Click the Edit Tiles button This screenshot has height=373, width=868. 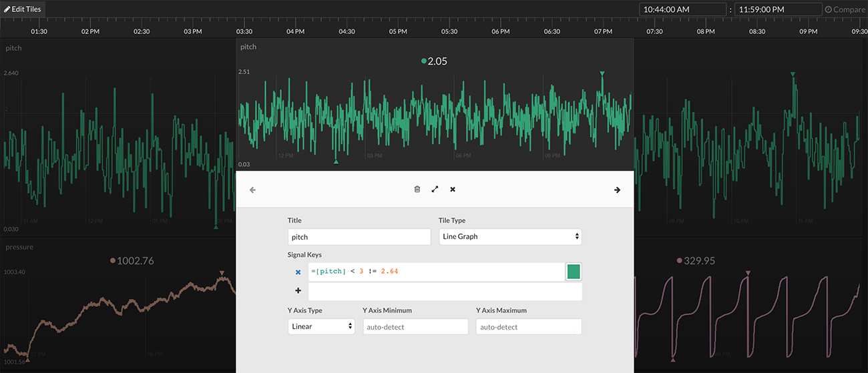coord(23,9)
